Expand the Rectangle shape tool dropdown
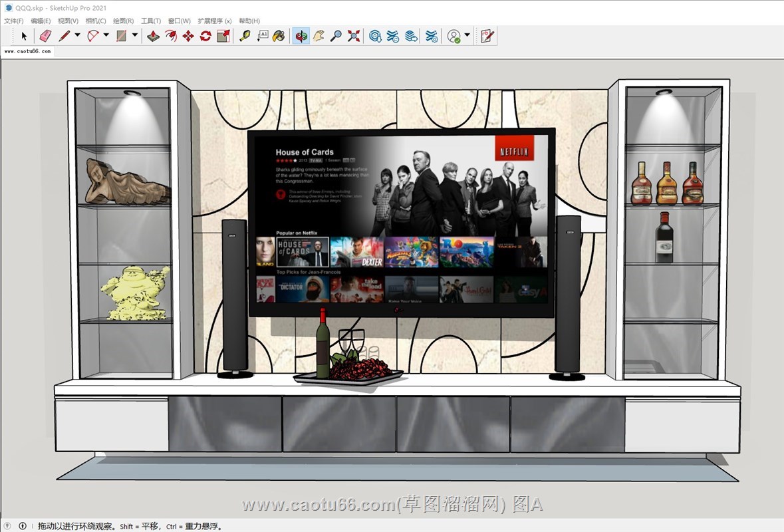This screenshot has height=532, width=784. coord(135,36)
